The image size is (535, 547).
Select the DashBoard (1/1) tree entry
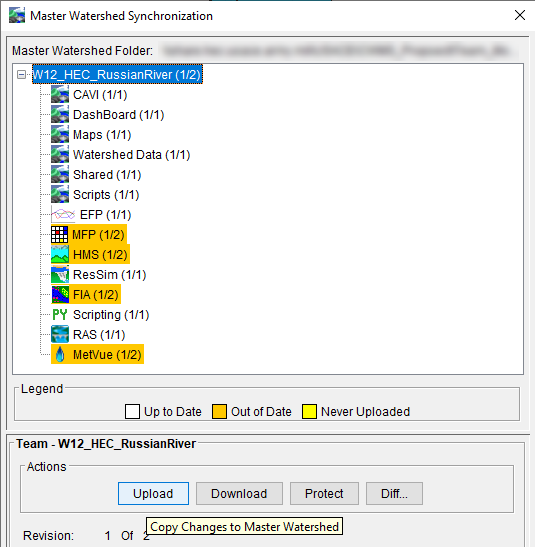[119, 114]
